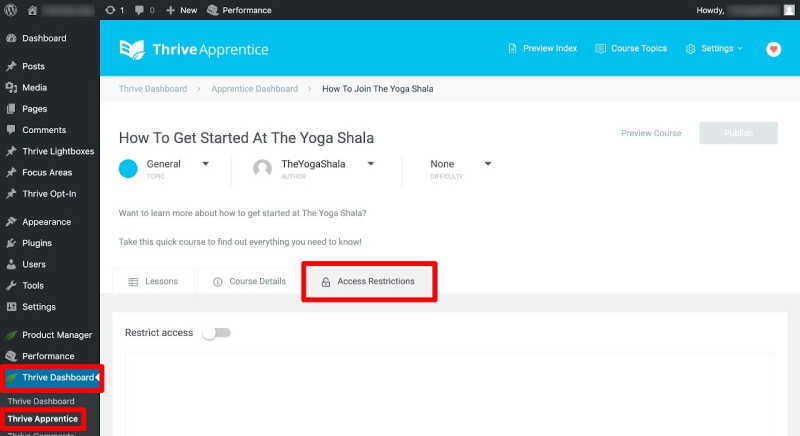Expand the General topic dropdown

click(x=205, y=164)
